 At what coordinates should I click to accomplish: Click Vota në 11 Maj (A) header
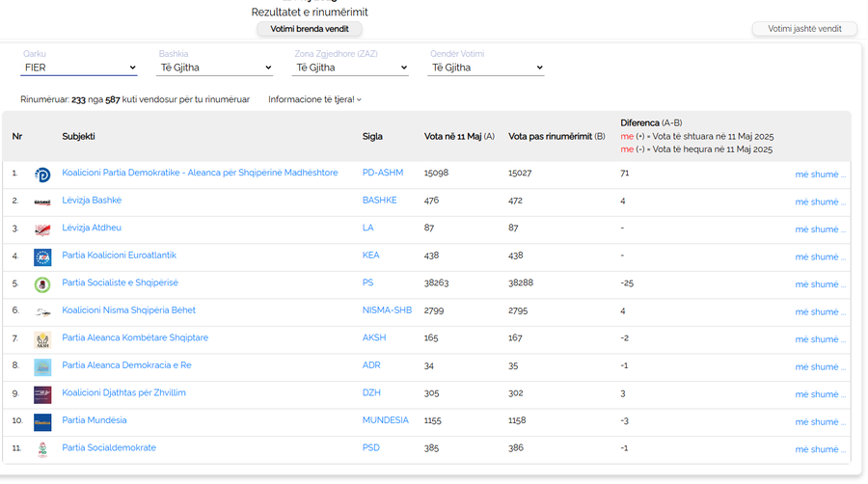click(x=459, y=136)
